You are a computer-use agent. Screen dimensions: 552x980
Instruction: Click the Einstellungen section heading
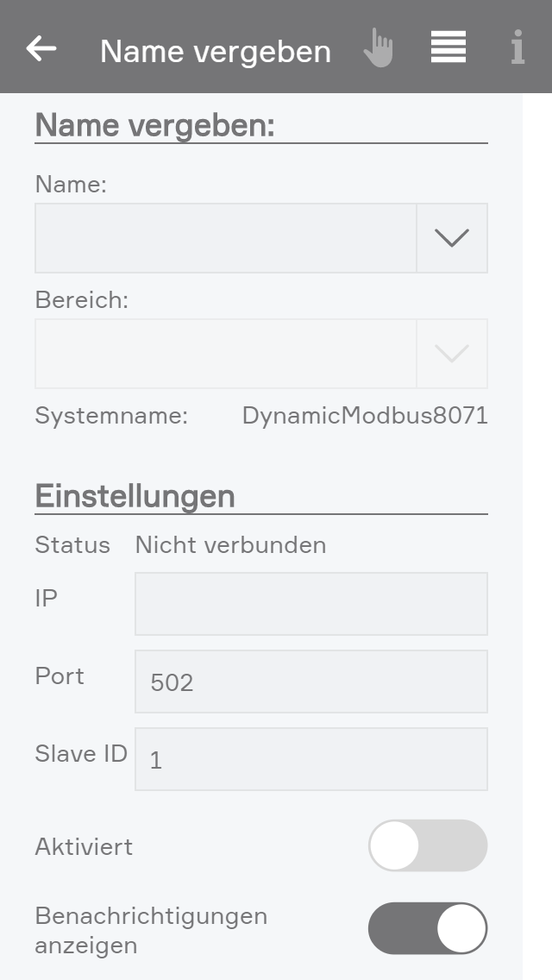pos(135,496)
